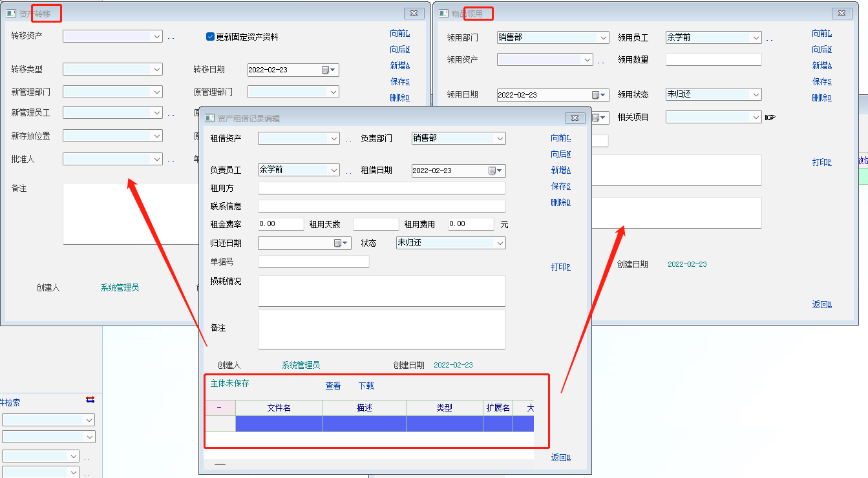
Task: Expand the 领用状态 dropdown showing 未归还
Action: [756, 94]
